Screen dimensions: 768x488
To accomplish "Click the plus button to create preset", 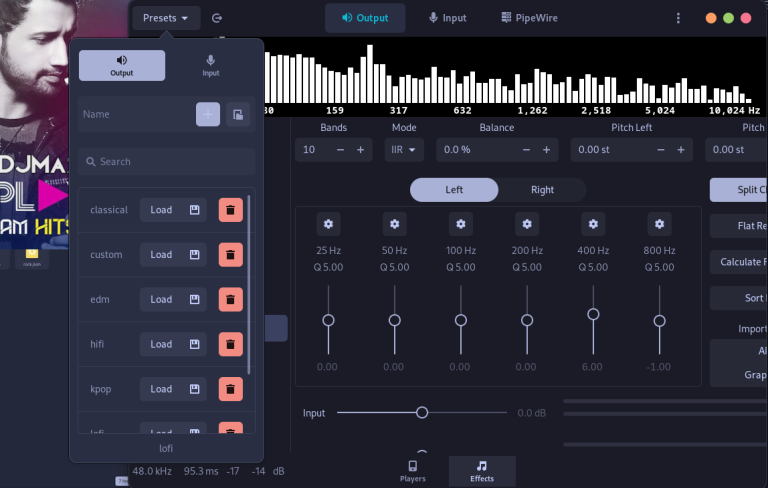I will pyautogui.click(x=208, y=114).
